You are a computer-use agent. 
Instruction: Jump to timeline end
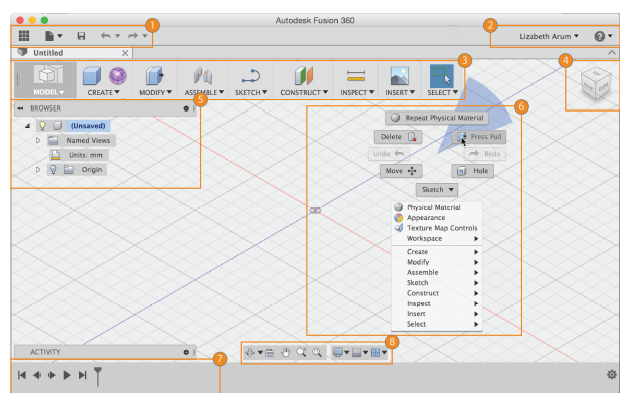pos(82,375)
